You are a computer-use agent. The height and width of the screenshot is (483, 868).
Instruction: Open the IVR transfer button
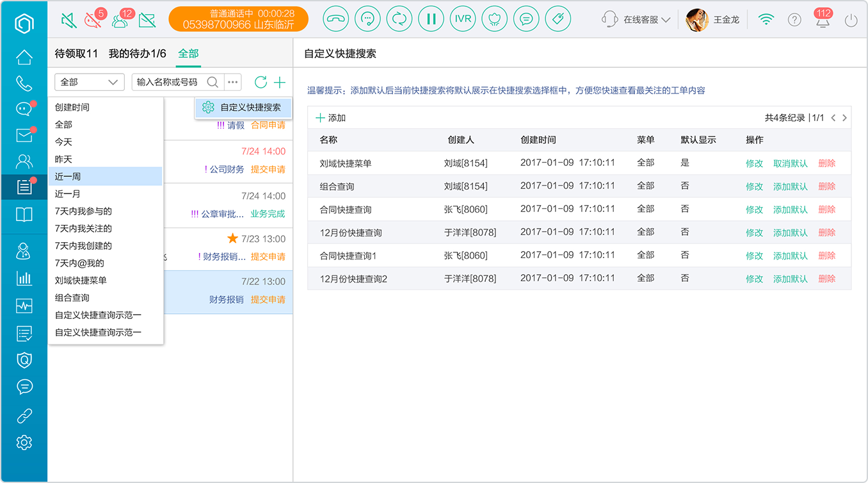pyautogui.click(x=463, y=19)
